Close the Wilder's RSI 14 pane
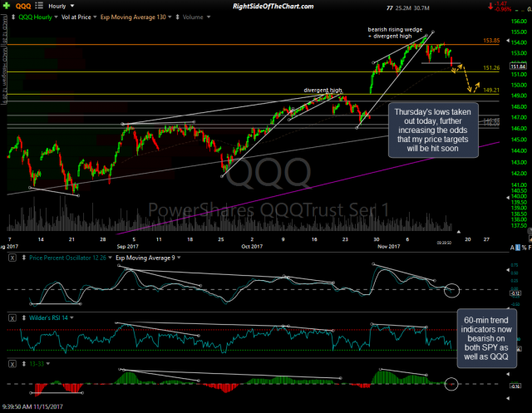 tap(12, 317)
